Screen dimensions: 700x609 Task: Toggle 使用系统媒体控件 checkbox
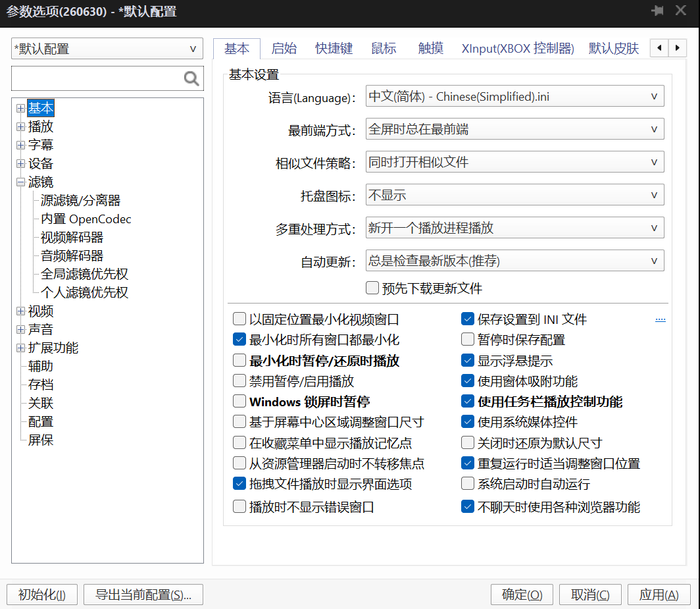pos(467,422)
